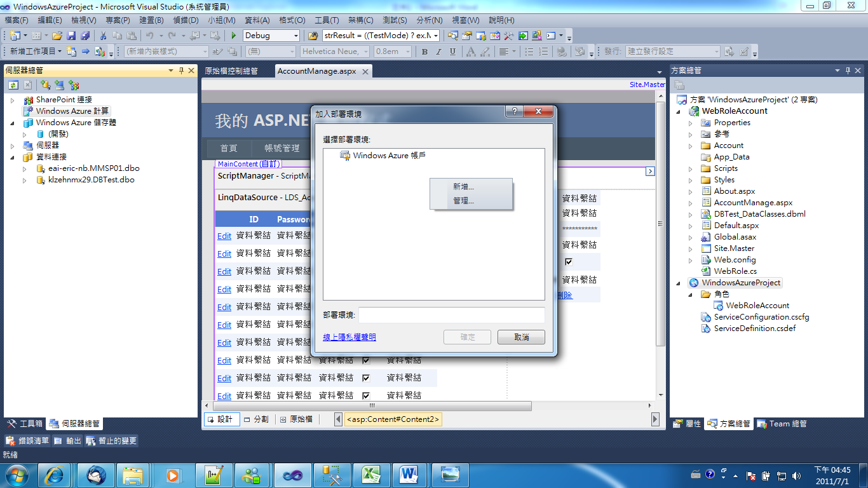868x488 pixels.
Task: Click the Find in Files icon
Action: tap(313, 36)
